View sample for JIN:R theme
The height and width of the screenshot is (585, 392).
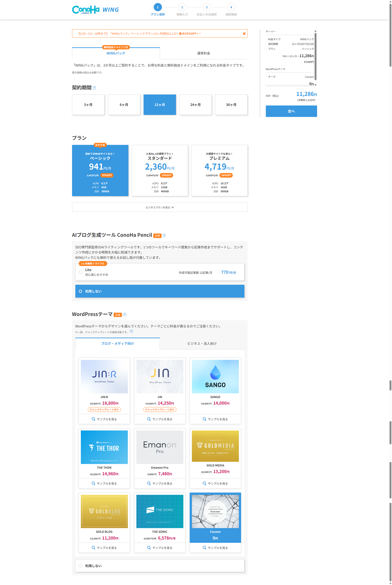(x=104, y=419)
